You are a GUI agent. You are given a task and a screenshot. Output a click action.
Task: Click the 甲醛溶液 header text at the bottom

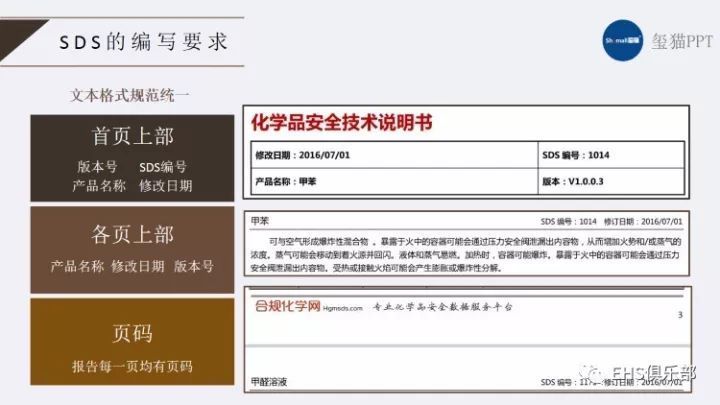click(x=269, y=382)
